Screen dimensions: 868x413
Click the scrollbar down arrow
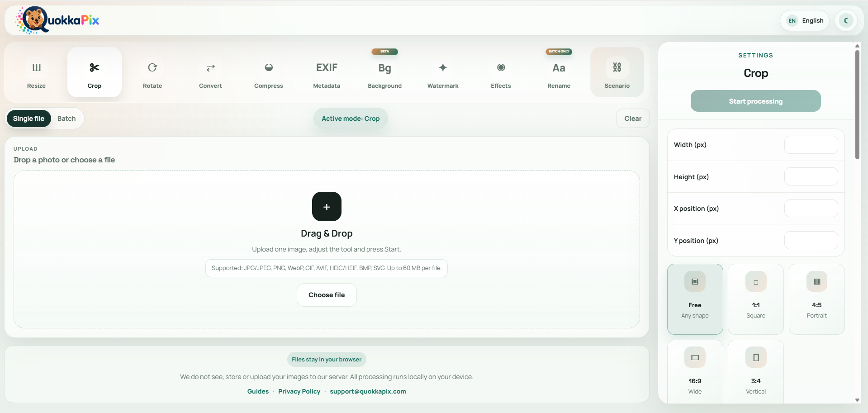(x=857, y=400)
